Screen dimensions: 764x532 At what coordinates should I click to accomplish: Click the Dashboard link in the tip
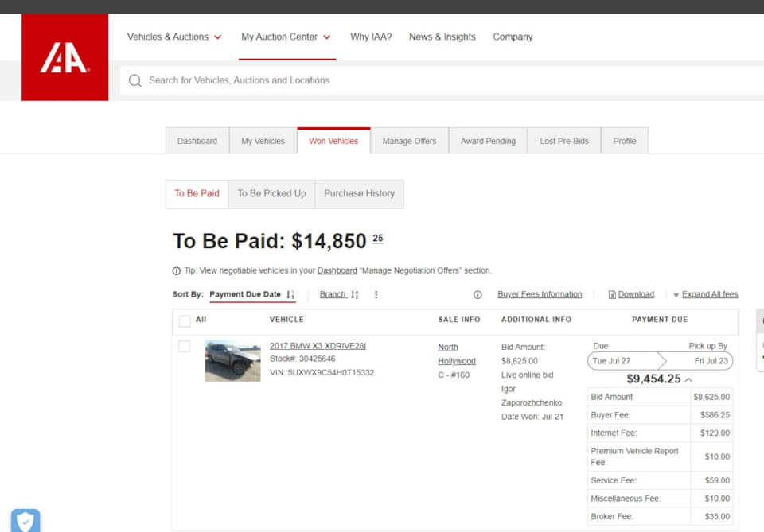(337, 270)
